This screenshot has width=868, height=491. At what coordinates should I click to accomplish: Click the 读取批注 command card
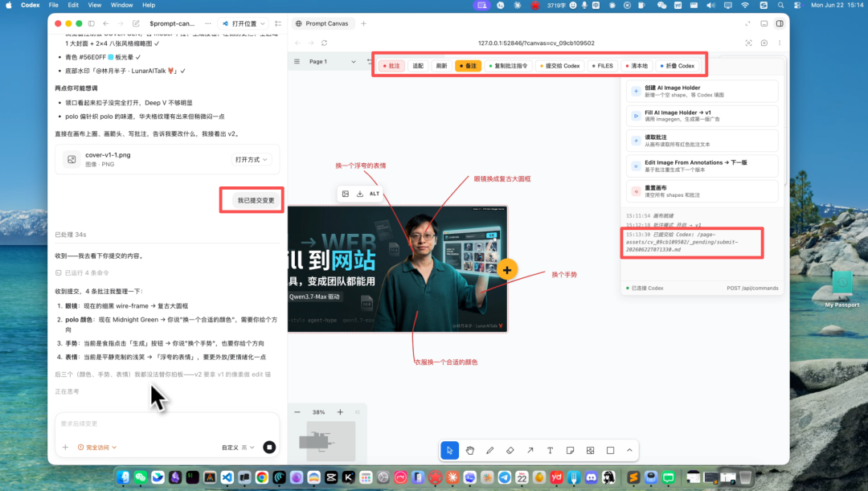point(702,141)
